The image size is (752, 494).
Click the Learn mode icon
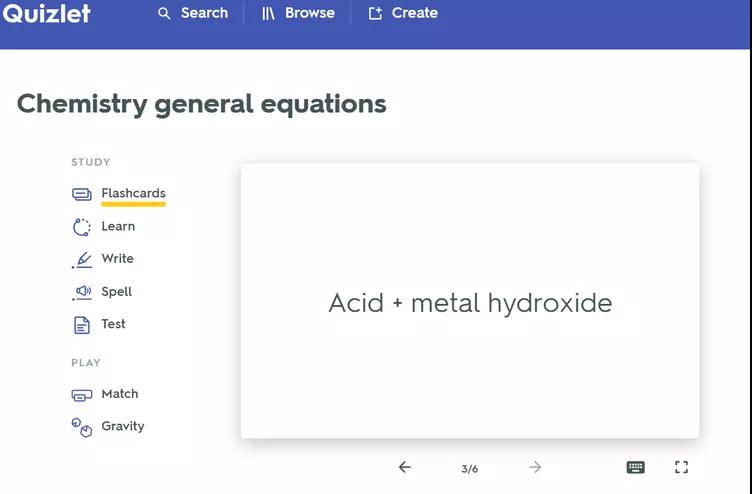(82, 227)
